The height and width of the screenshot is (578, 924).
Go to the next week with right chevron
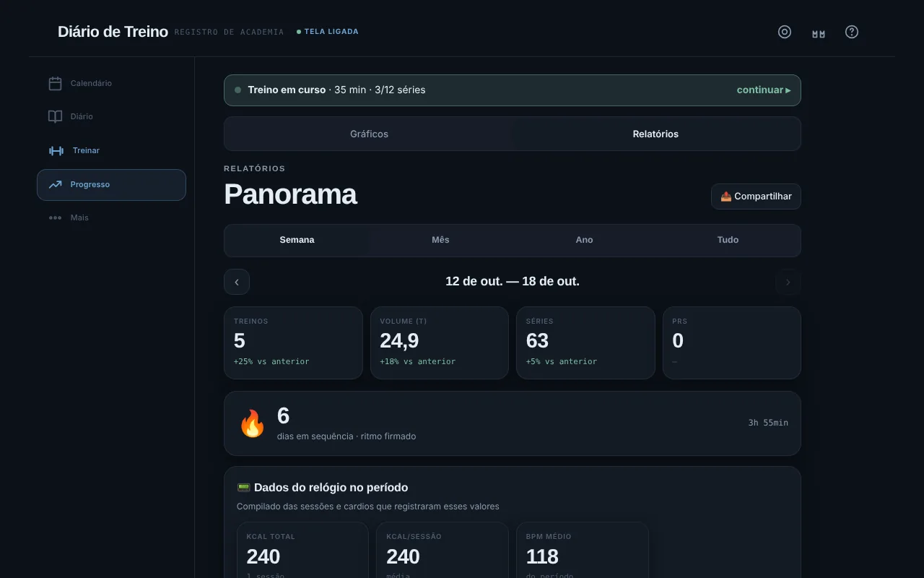788,282
